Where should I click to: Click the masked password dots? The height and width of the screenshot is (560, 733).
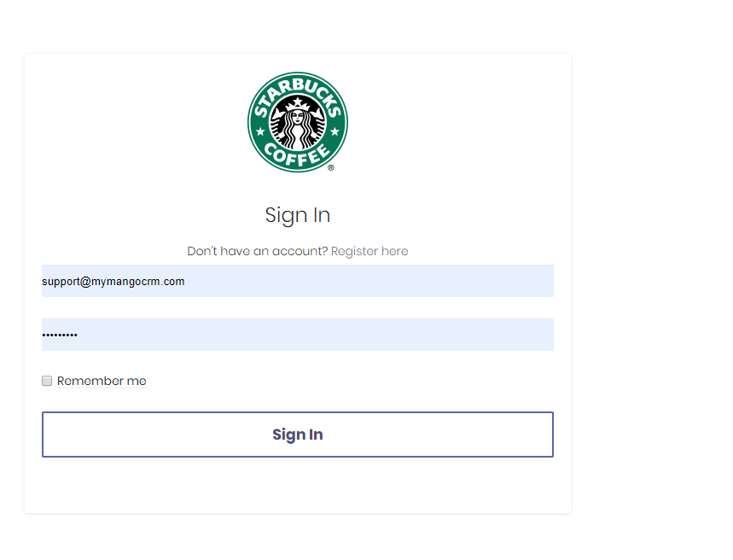point(60,335)
